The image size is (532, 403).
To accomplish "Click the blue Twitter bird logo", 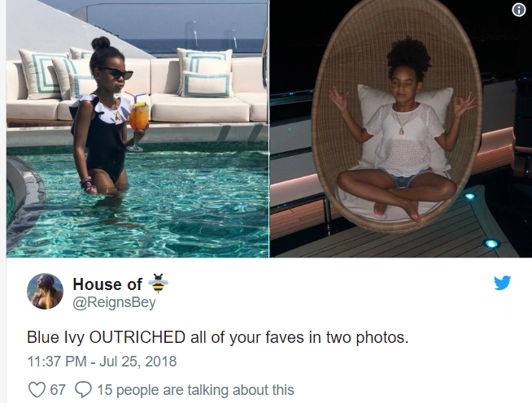I will (x=503, y=283).
